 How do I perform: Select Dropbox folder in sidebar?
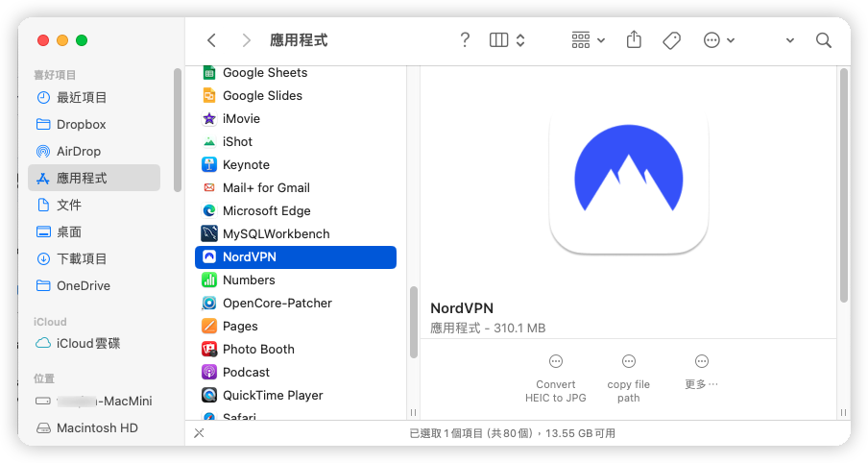click(x=94, y=124)
